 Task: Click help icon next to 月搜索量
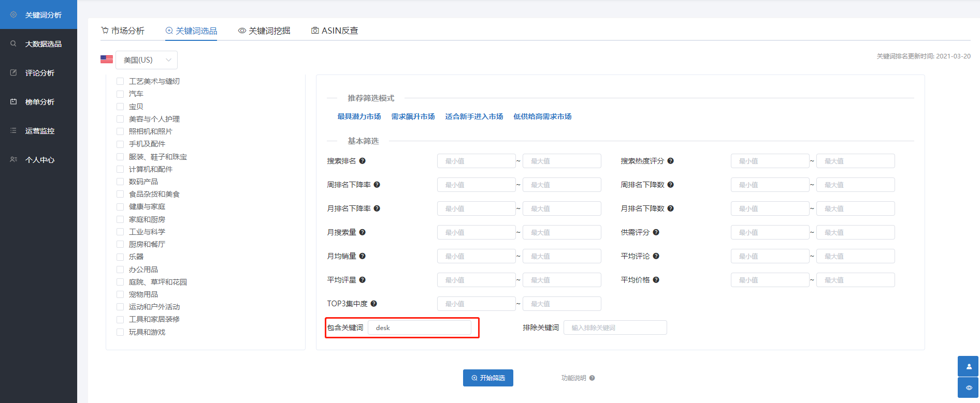[x=363, y=232]
